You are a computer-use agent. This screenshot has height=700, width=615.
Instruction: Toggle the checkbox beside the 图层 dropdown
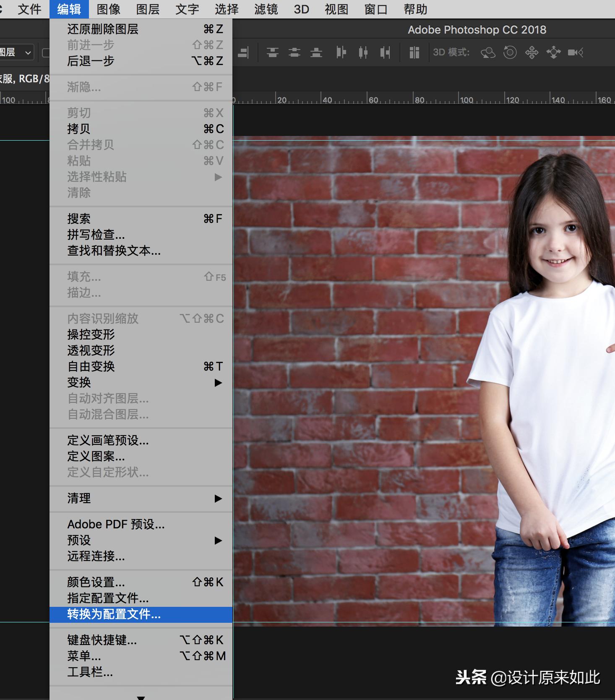coord(45,52)
